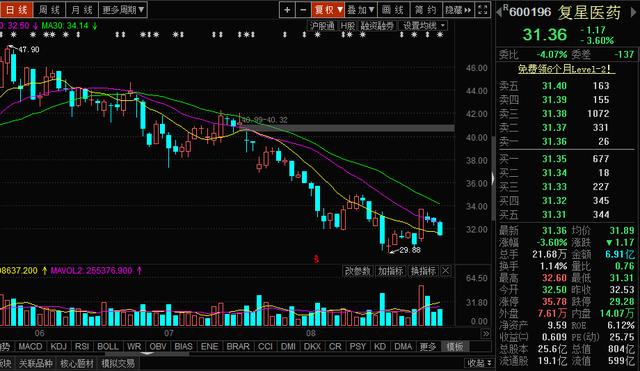The image size is (640, 371).
Task: Open 关联品种 related products tab
Action: pos(36,363)
